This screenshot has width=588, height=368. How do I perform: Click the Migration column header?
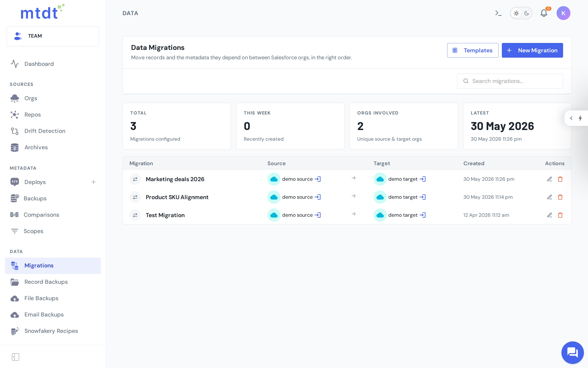click(141, 163)
